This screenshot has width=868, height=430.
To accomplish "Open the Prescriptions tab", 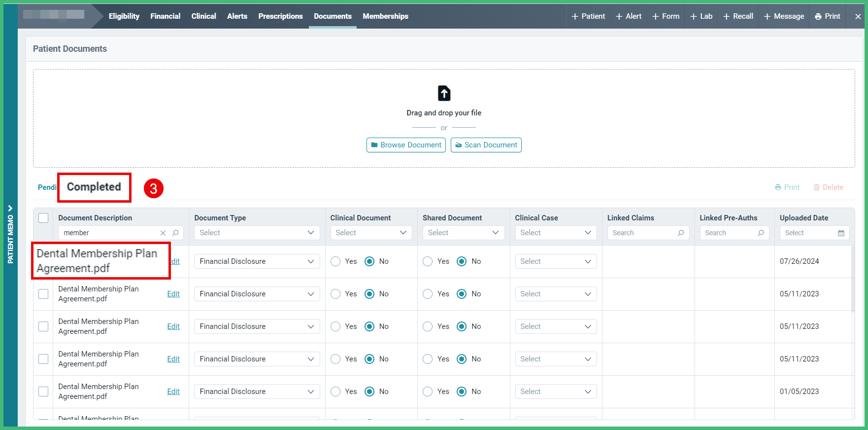I will tap(281, 16).
